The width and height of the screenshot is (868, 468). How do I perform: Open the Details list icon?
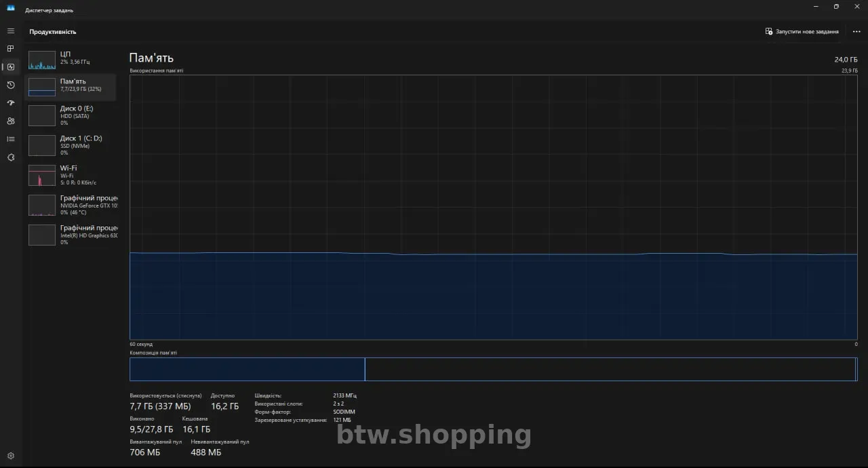(11, 139)
